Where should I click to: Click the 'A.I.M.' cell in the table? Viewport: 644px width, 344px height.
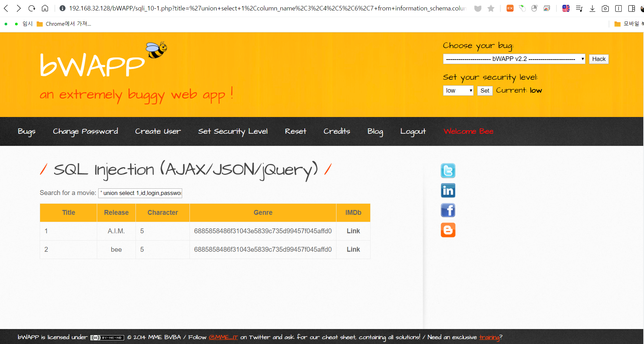coord(116,231)
